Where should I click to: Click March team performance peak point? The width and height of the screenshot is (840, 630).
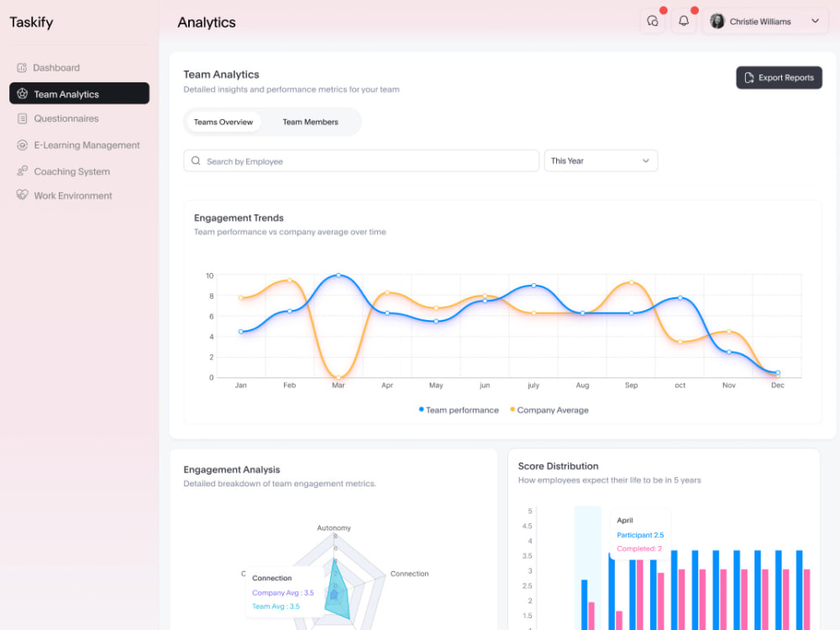point(338,275)
